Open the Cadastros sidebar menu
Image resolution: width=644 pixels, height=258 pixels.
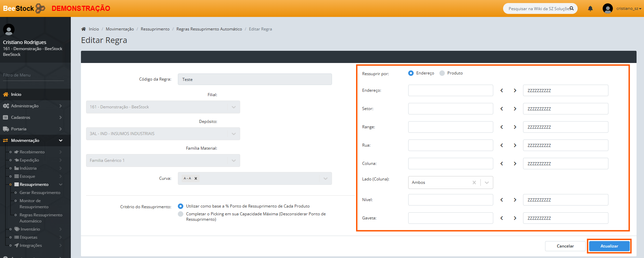tap(32, 117)
